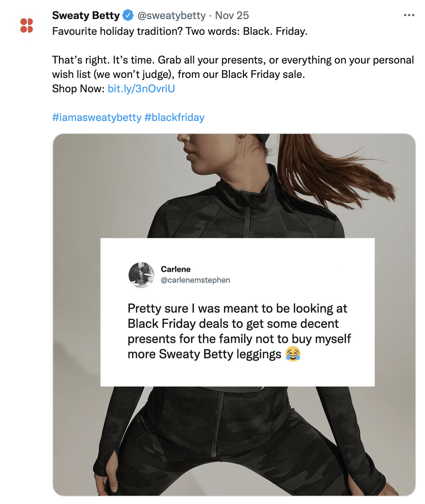
Task: Click the blue verified badge
Action: pyautogui.click(x=128, y=15)
